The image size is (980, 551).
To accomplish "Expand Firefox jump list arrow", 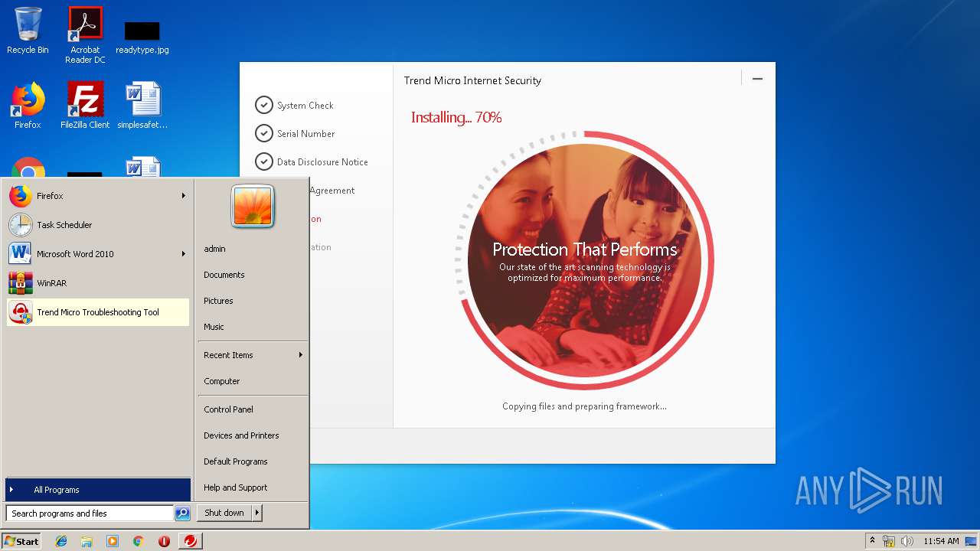I will coord(184,196).
